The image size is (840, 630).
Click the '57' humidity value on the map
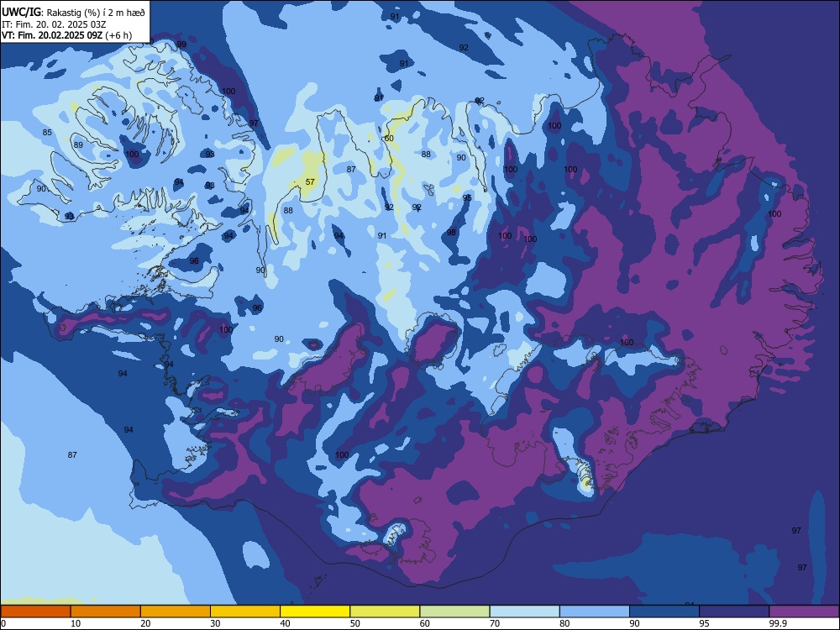click(x=310, y=182)
